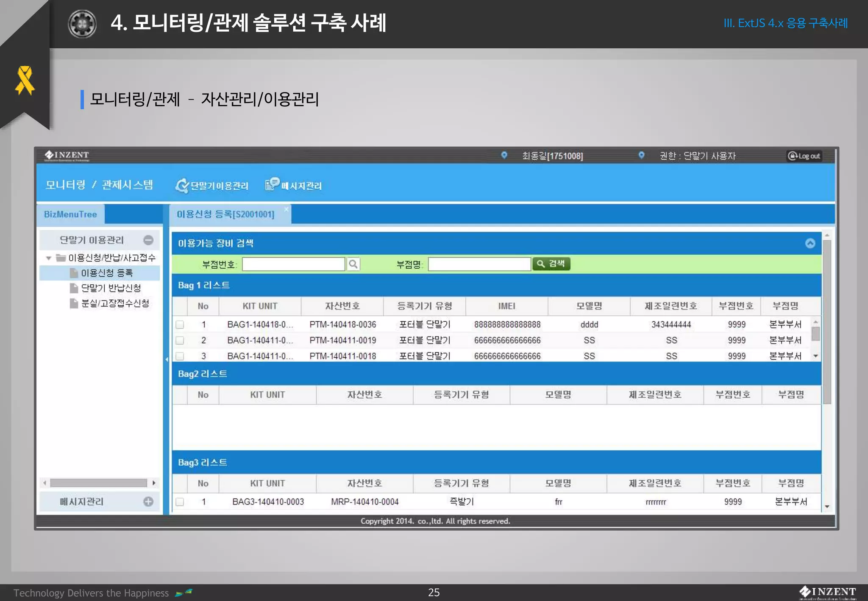
Task: Sort Bag 1 list by 제조일련번호
Action: 671,306
